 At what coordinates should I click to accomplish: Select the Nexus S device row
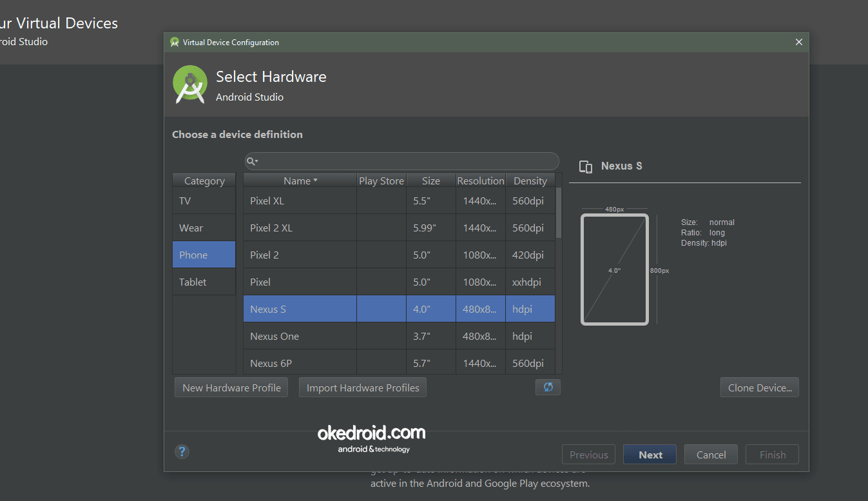click(x=399, y=309)
